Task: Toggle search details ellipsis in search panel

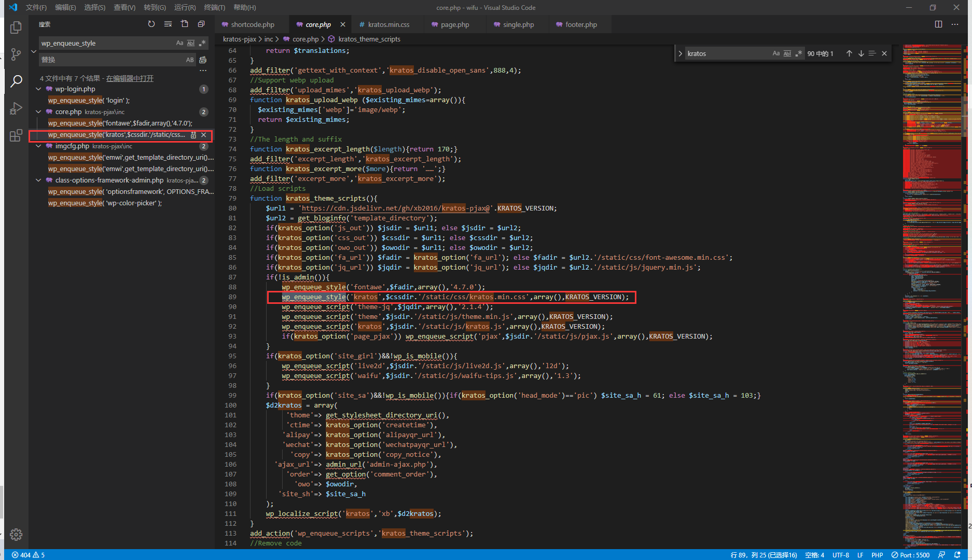Action: click(x=203, y=71)
